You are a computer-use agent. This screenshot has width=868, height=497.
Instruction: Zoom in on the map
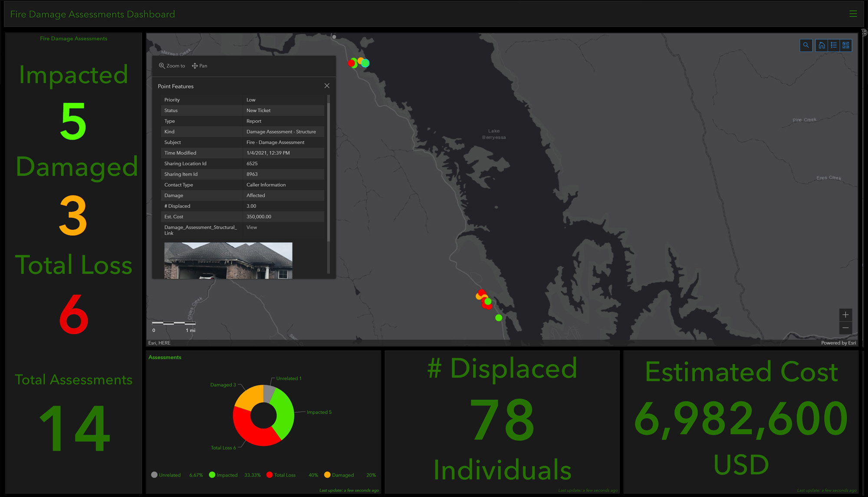[x=845, y=315]
